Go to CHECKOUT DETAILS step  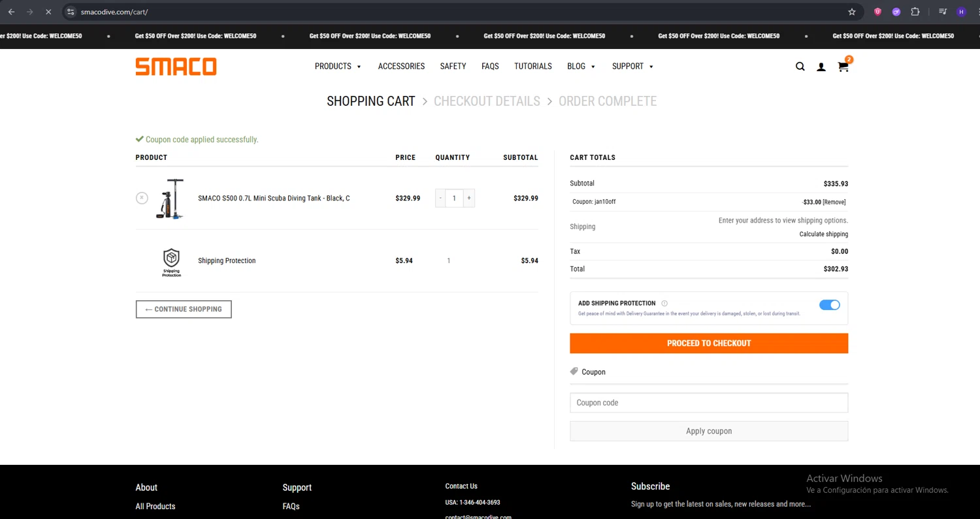[487, 101]
